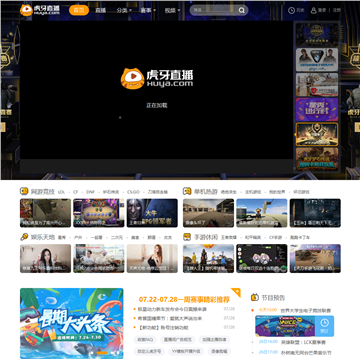
Task: Click the magnifier search icon
Action: pyautogui.click(x=242, y=10)
